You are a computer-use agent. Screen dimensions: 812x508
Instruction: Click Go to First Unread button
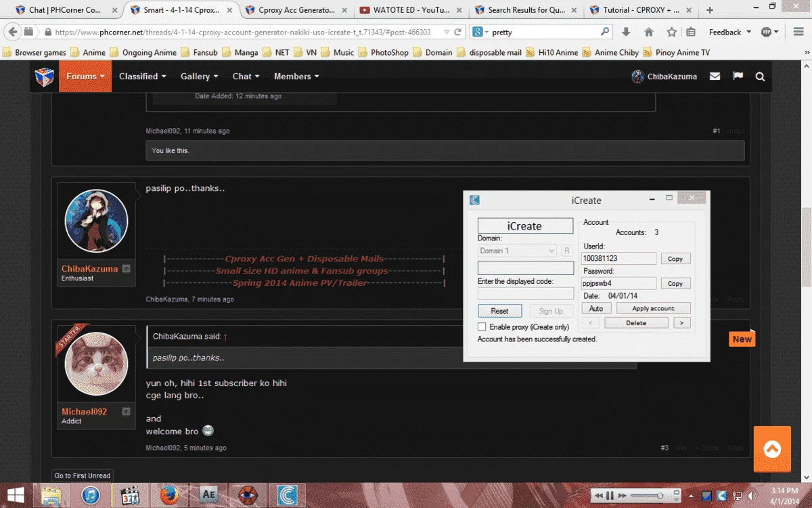tap(83, 475)
